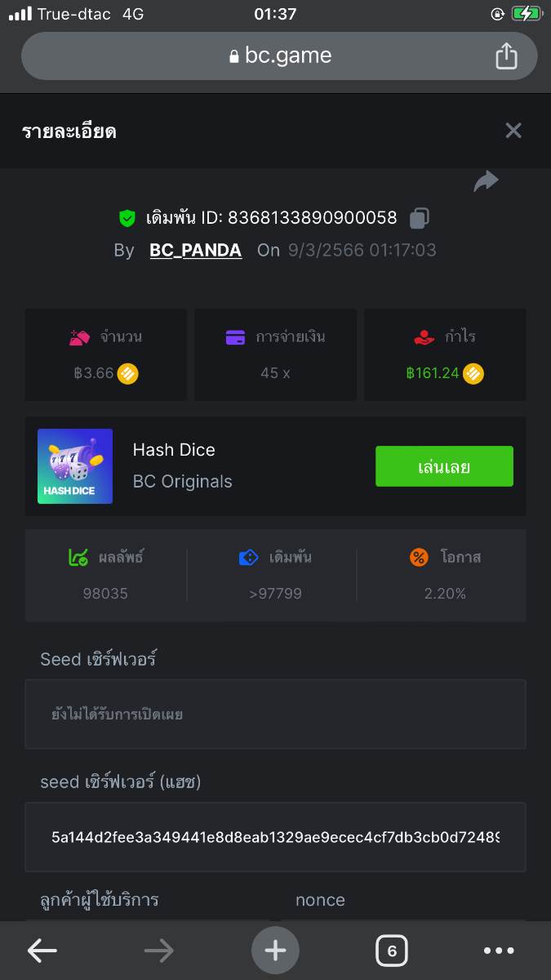Tap the browser share icon
551x980 pixels.
(x=506, y=56)
